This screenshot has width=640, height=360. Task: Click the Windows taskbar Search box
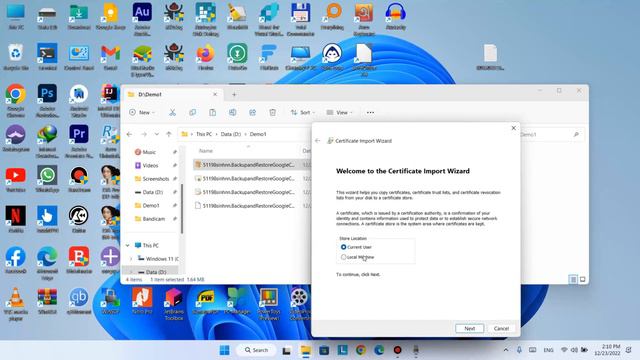pyautogui.click(x=257, y=350)
